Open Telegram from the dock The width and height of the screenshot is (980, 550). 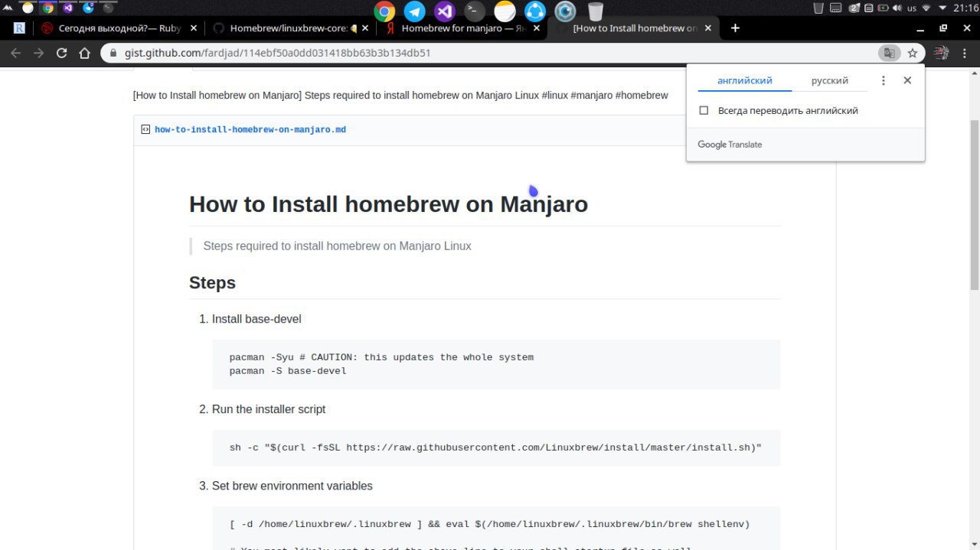click(414, 11)
